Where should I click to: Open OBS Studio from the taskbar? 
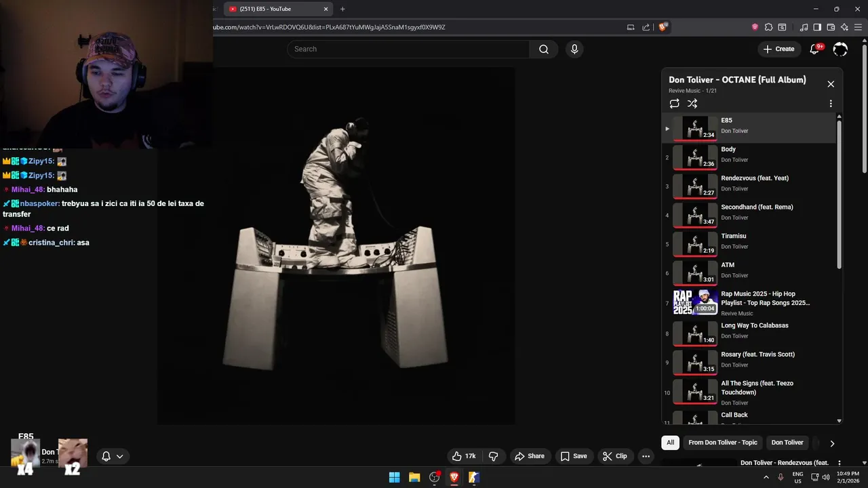[x=435, y=477]
